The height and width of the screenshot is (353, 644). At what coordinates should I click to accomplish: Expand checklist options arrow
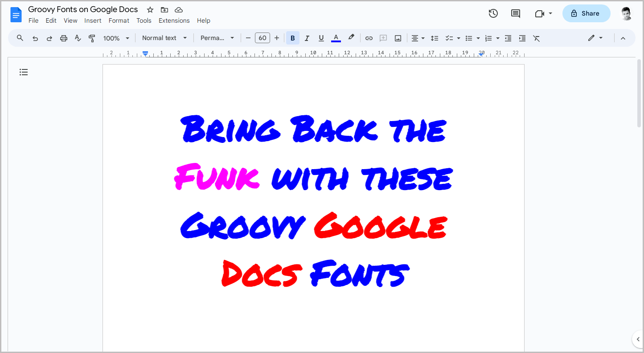[x=459, y=38]
